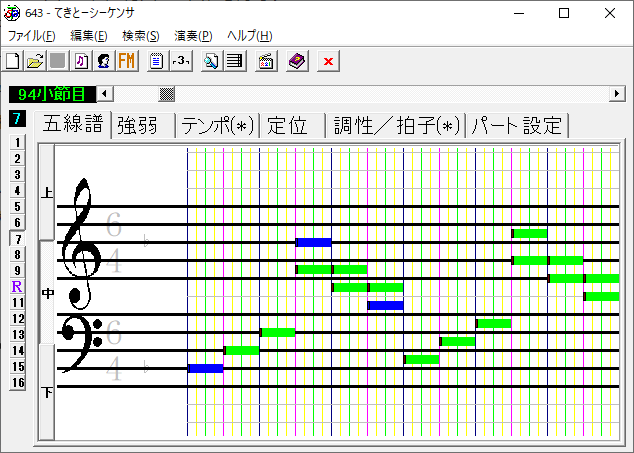Viewport: 634px width, 453px height.
Task: Switch to the 定位 tab
Action: 292,126
